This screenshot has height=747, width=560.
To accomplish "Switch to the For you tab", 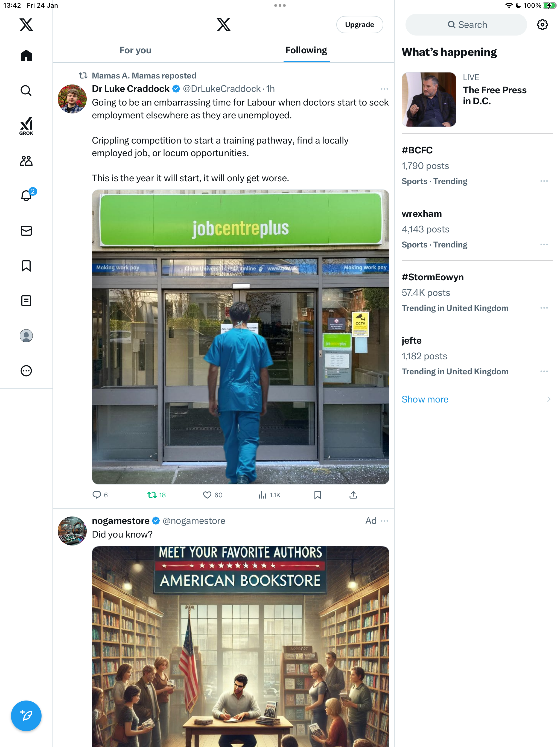I will click(135, 50).
